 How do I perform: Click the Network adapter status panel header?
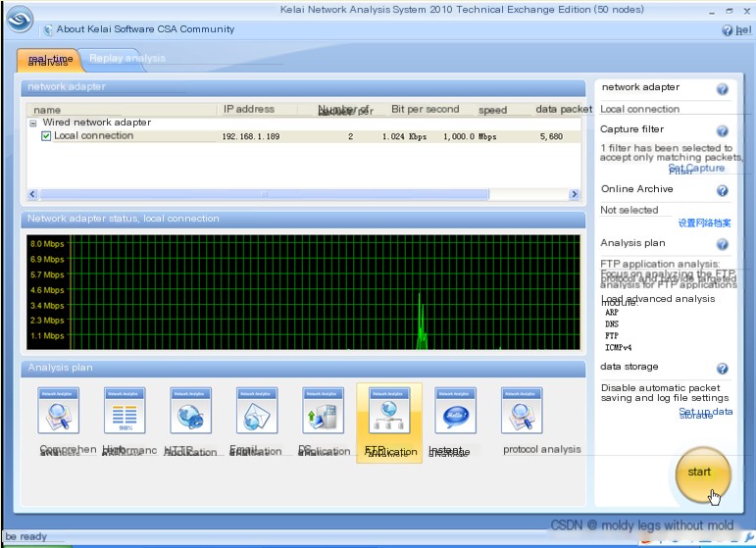tap(303, 219)
